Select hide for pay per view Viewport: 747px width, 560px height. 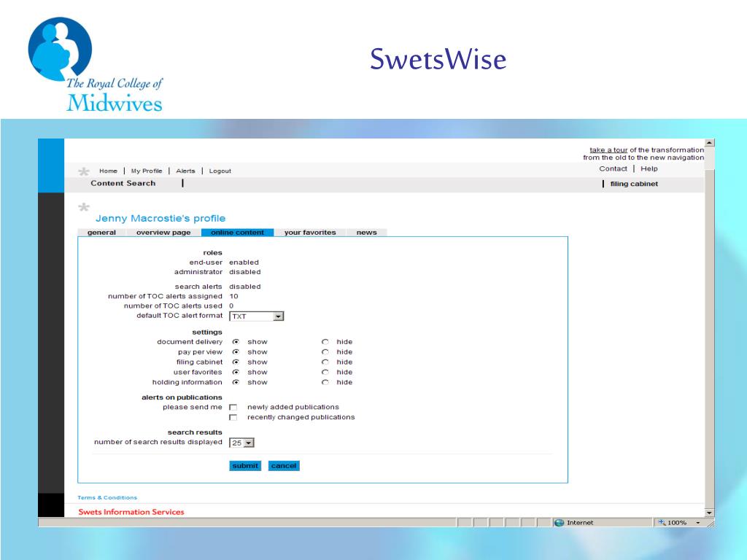tap(325, 352)
